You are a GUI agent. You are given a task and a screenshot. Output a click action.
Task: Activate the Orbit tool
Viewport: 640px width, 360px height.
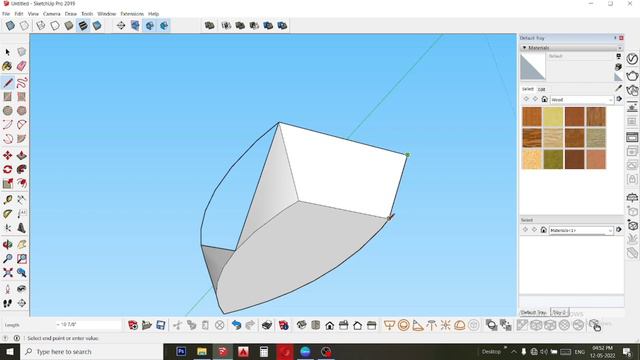(x=8, y=244)
